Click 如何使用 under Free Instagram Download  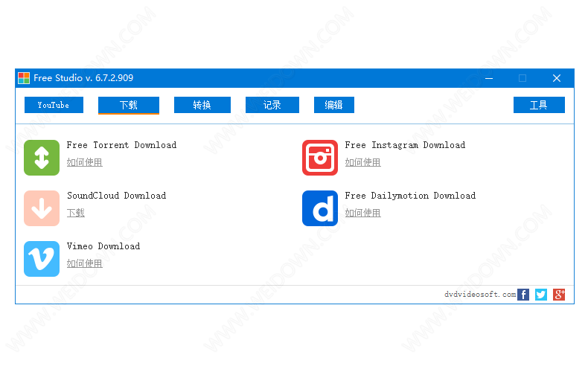(363, 162)
